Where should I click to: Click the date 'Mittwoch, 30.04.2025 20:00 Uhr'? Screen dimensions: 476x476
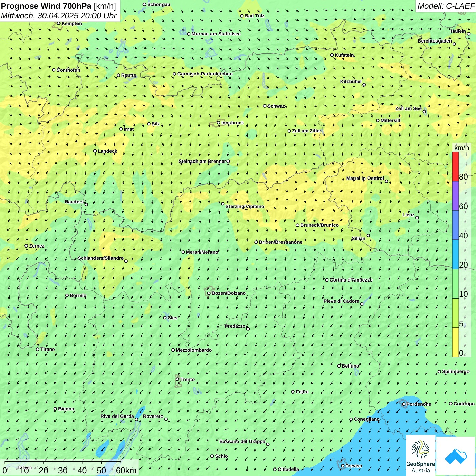coord(58,16)
